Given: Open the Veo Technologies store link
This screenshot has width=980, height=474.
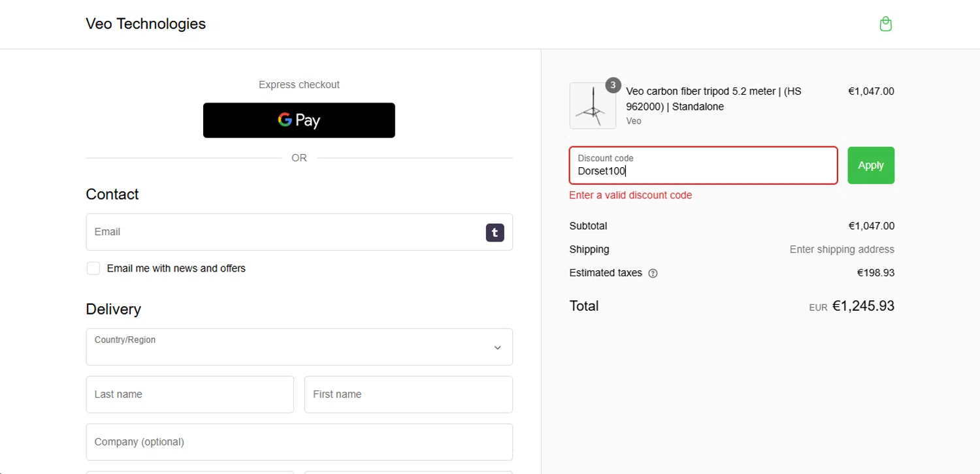Looking at the screenshot, I should click(146, 24).
